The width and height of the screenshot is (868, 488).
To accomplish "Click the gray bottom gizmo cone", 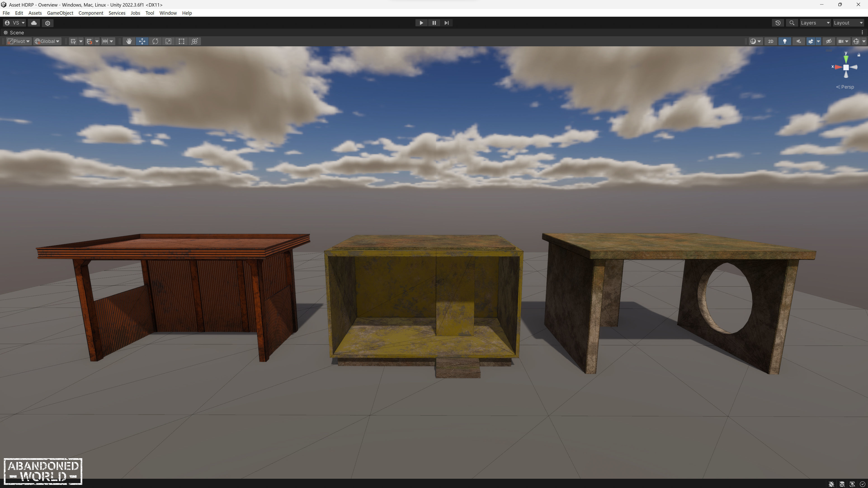I will tap(846, 74).
